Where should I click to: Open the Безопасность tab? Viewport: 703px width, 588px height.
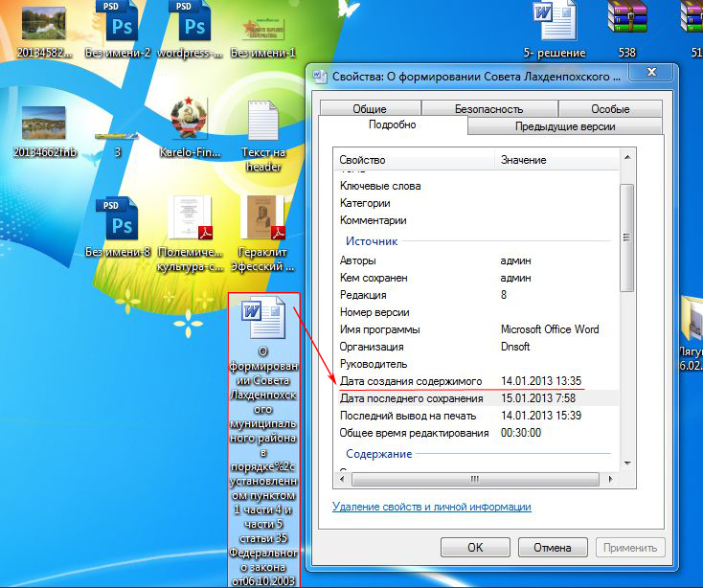pyautogui.click(x=488, y=109)
